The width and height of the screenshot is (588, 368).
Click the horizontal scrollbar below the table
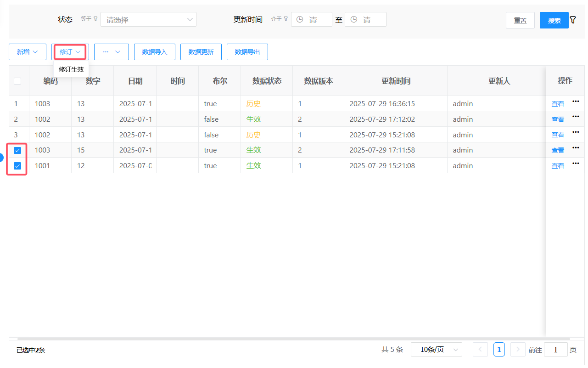pyautogui.click(x=294, y=339)
